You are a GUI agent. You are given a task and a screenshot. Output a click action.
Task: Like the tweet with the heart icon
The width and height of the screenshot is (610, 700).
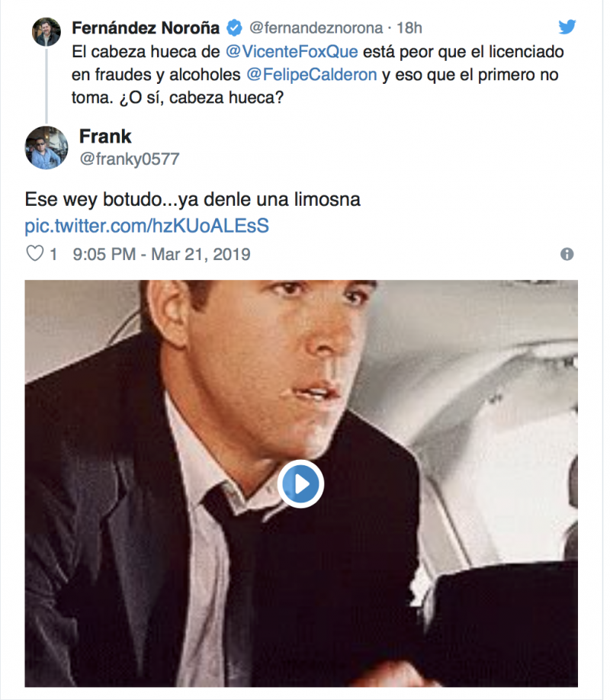click(x=35, y=254)
